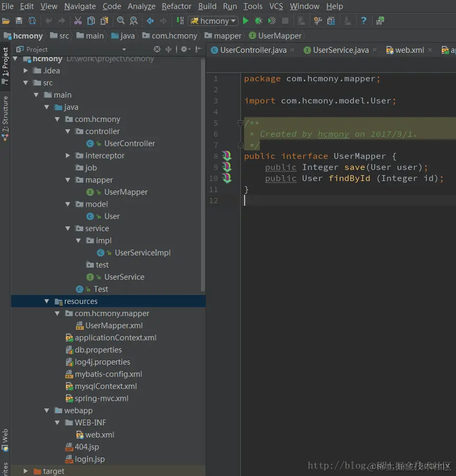This screenshot has width=456, height=476.
Task: Click the Save All toolbar icon
Action: coord(19,21)
